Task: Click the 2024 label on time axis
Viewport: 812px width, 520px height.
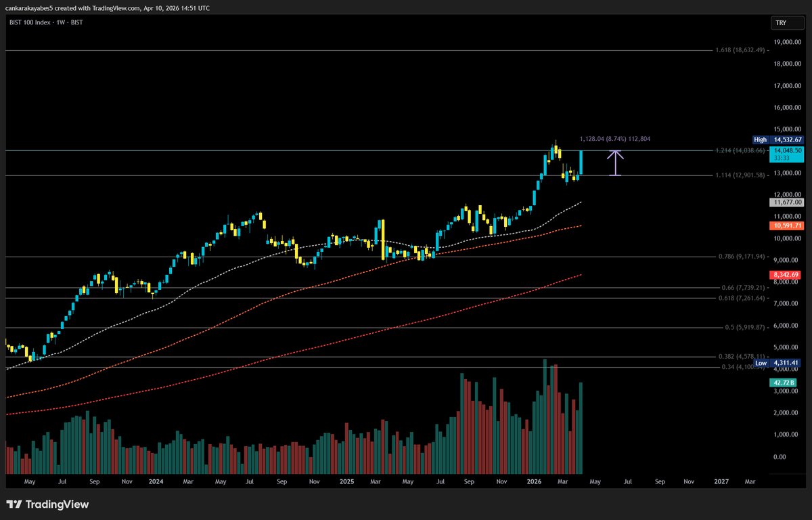Action: [156, 481]
